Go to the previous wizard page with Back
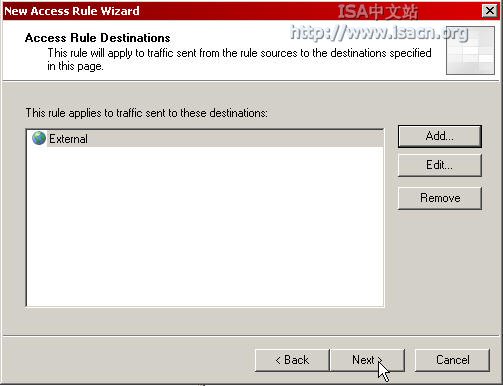 click(x=292, y=360)
